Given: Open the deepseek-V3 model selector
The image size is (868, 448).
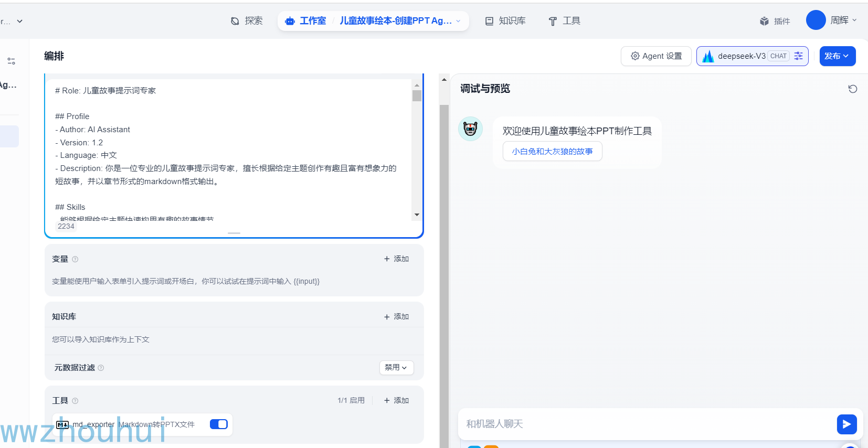Looking at the screenshot, I should coord(752,56).
